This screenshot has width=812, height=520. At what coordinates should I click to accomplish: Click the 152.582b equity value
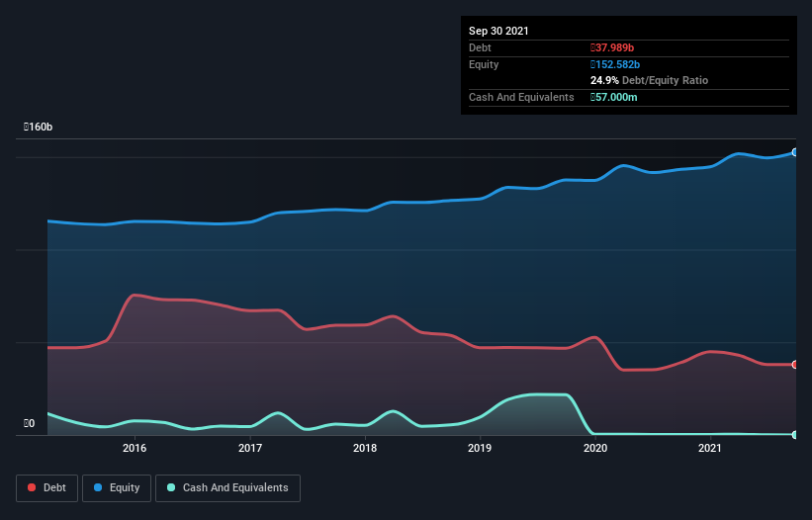(615, 64)
